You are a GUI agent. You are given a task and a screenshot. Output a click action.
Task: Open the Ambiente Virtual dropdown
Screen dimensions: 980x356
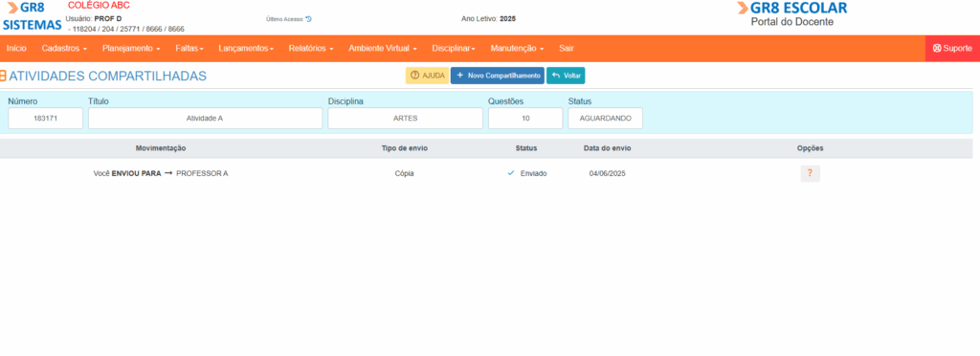[383, 48]
